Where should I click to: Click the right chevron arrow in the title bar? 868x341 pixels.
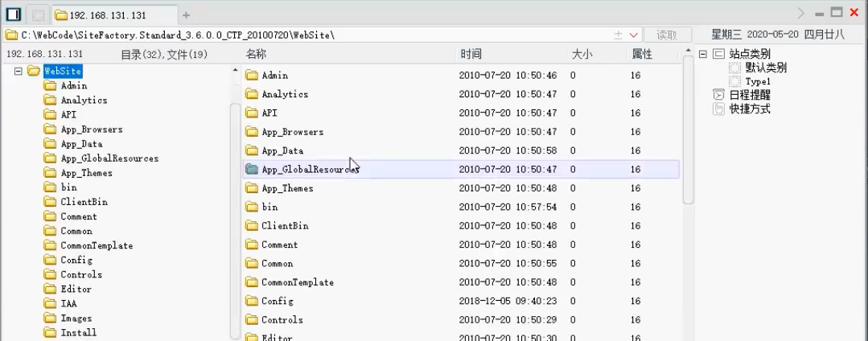point(800,13)
